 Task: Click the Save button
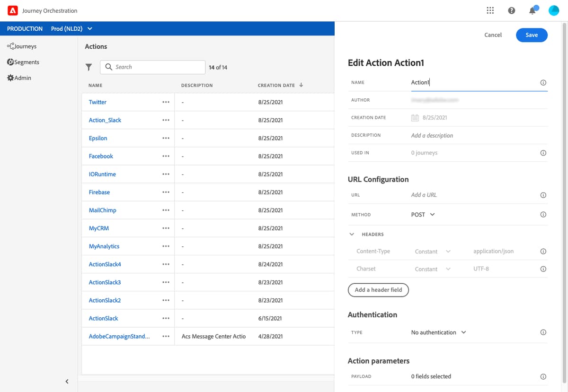532,35
